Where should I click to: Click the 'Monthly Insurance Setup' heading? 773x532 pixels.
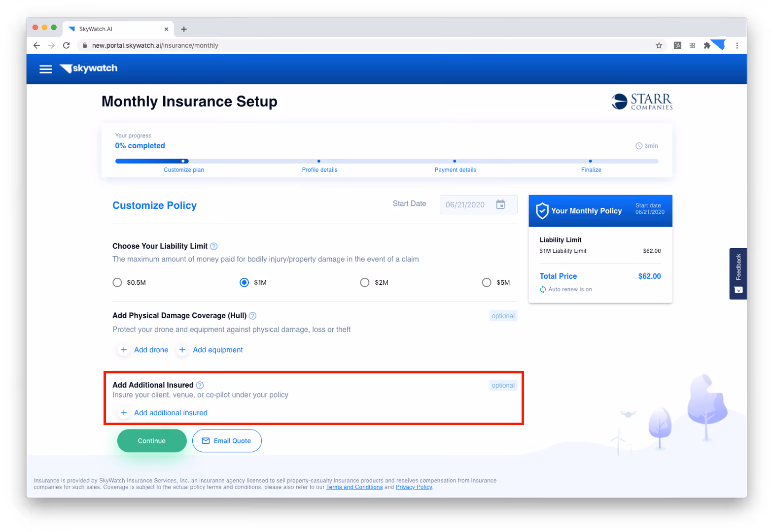pyautogui.click(x=189, y=101)
